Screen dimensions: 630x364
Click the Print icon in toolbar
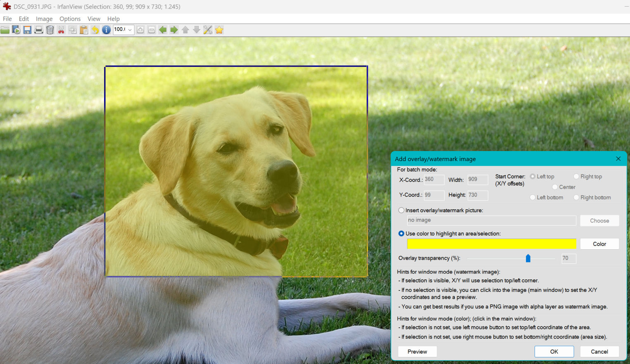coord(38,30)
